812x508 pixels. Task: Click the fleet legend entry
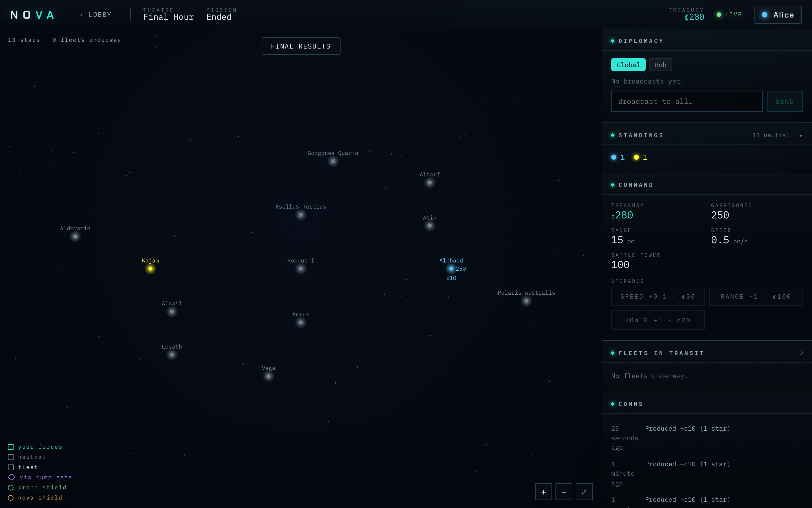(x=23, y=467)
